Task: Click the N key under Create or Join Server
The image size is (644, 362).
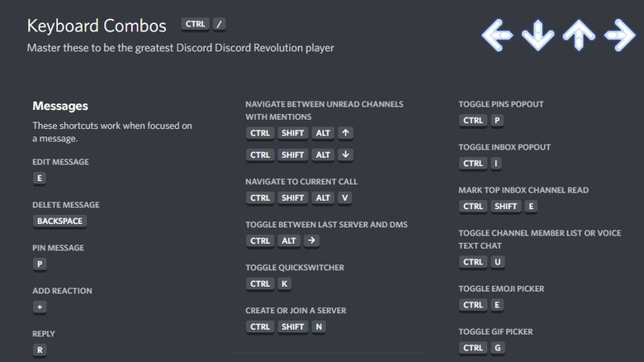Action: [318, 326]
